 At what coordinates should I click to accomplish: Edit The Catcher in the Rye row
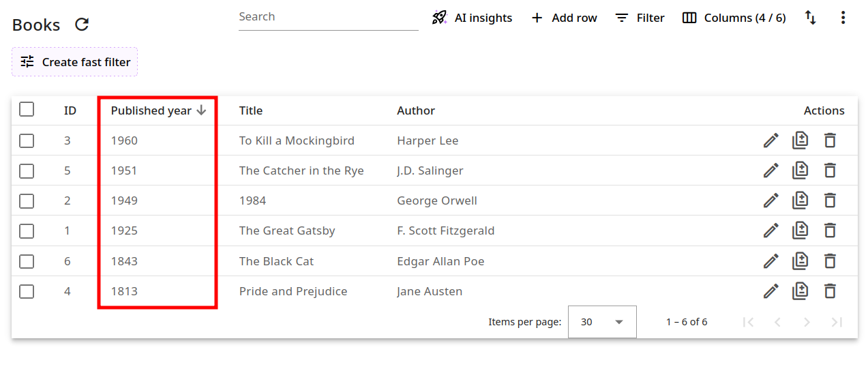click(x=770, y=170)
